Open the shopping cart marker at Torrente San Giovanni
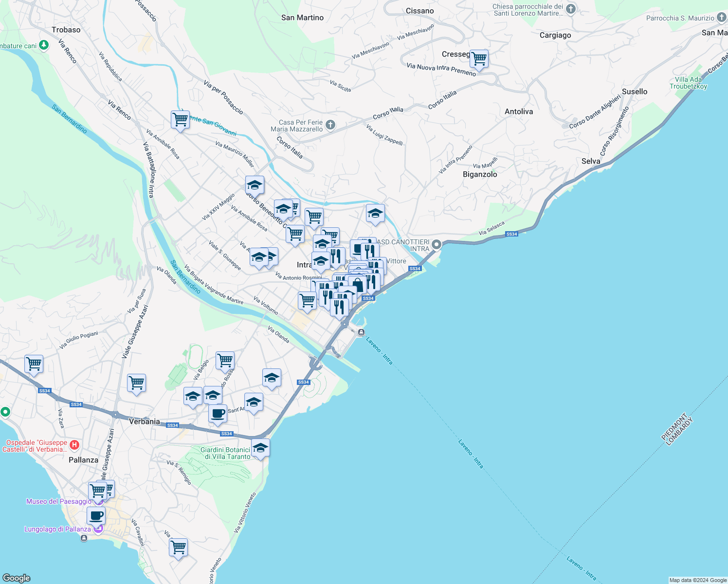 [x=180, y=120]
